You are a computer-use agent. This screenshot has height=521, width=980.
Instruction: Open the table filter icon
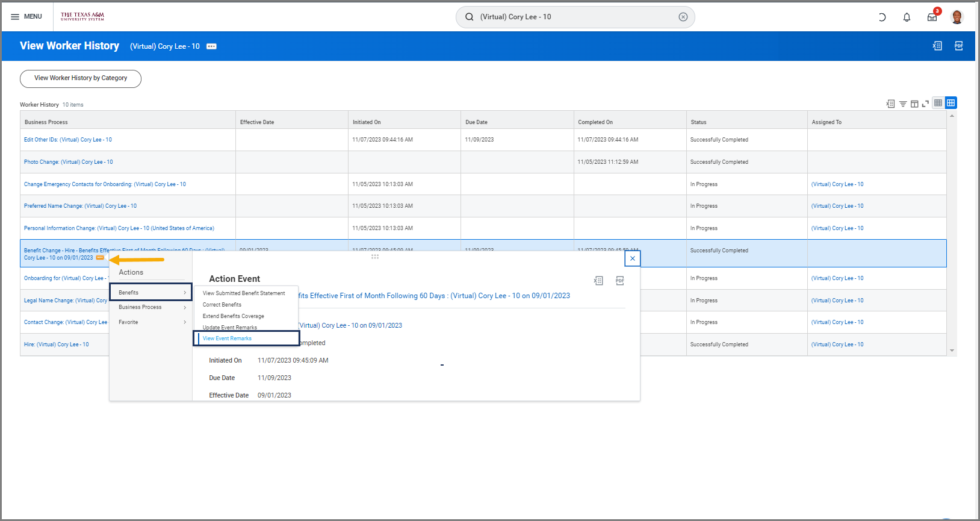(903, 104)
